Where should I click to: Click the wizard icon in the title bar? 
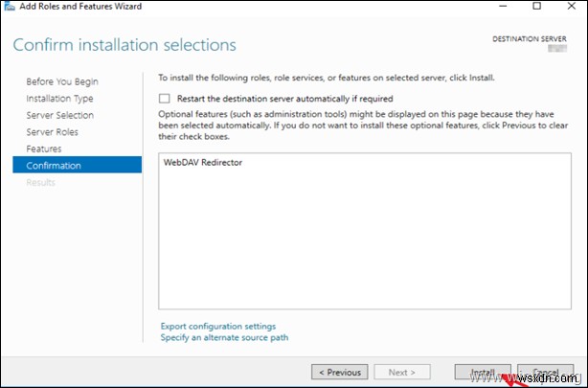point(9,8)
